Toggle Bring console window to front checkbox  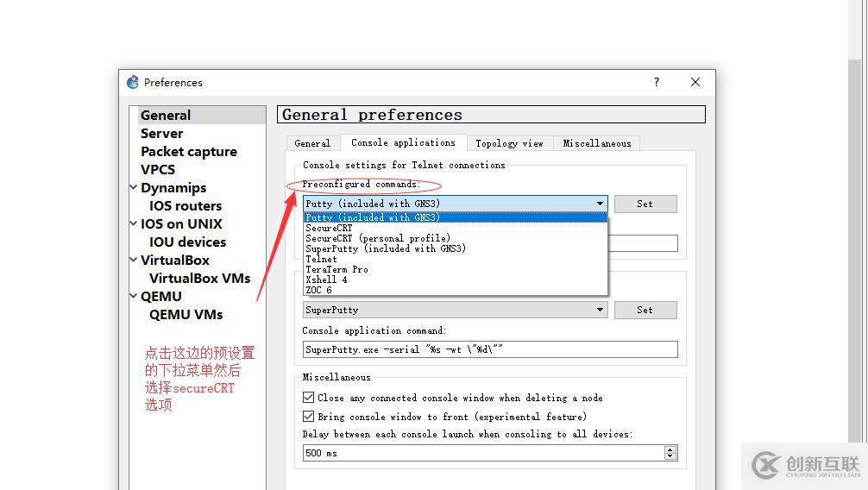tap(308, 417)
